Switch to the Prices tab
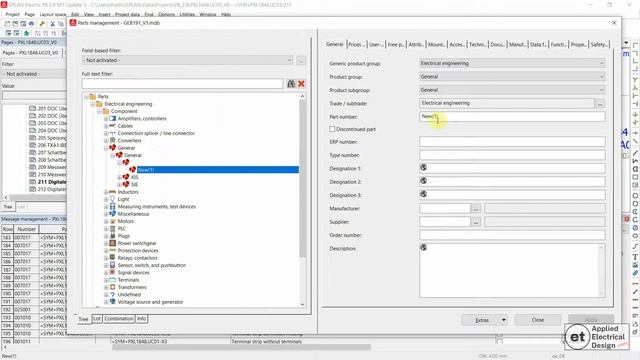640x360 pixels. coord(356,44)
